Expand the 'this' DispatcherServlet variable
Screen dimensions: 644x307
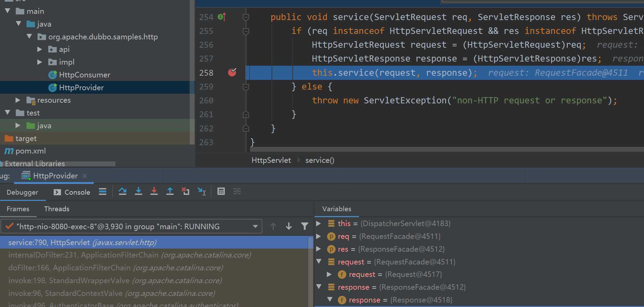(x=319, y=223)
